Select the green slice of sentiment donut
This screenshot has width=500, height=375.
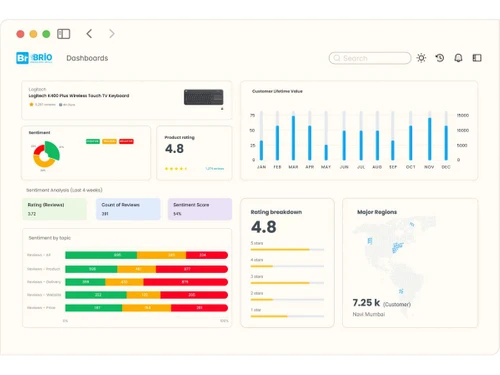point(53,150)
